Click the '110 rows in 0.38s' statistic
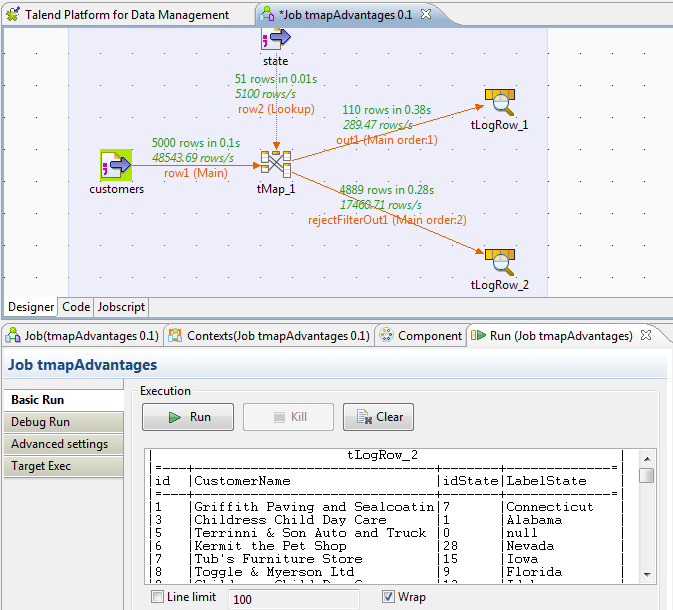This screenshot has height=610, width=673. tap(387, 110)
